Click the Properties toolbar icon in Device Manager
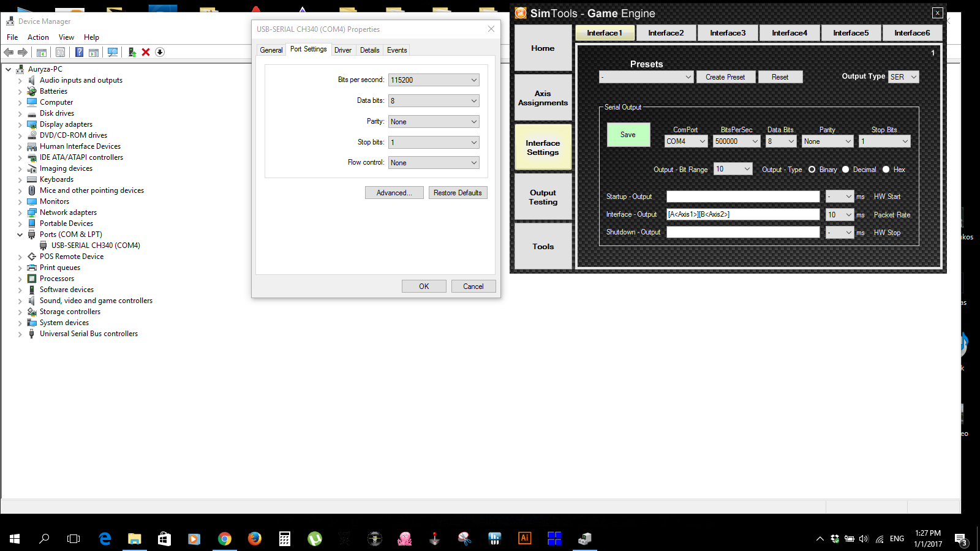The image size is (980, 551). coord(60,52)
